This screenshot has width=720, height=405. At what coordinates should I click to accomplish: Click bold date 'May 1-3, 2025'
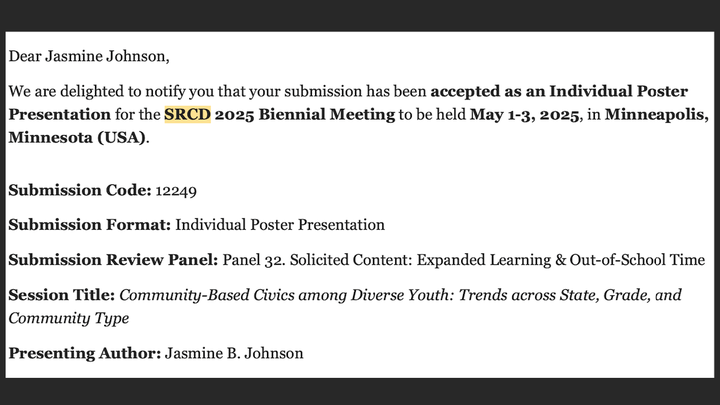[524, 114]
